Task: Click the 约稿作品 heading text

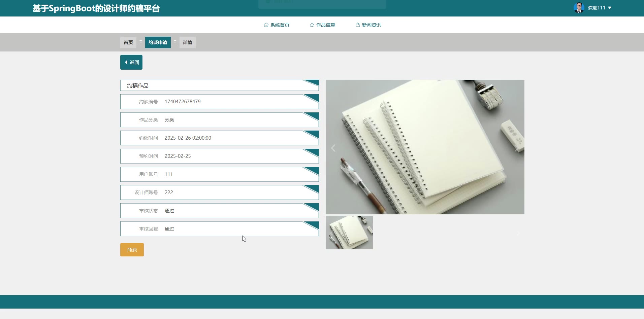Action: pos(138,86)
